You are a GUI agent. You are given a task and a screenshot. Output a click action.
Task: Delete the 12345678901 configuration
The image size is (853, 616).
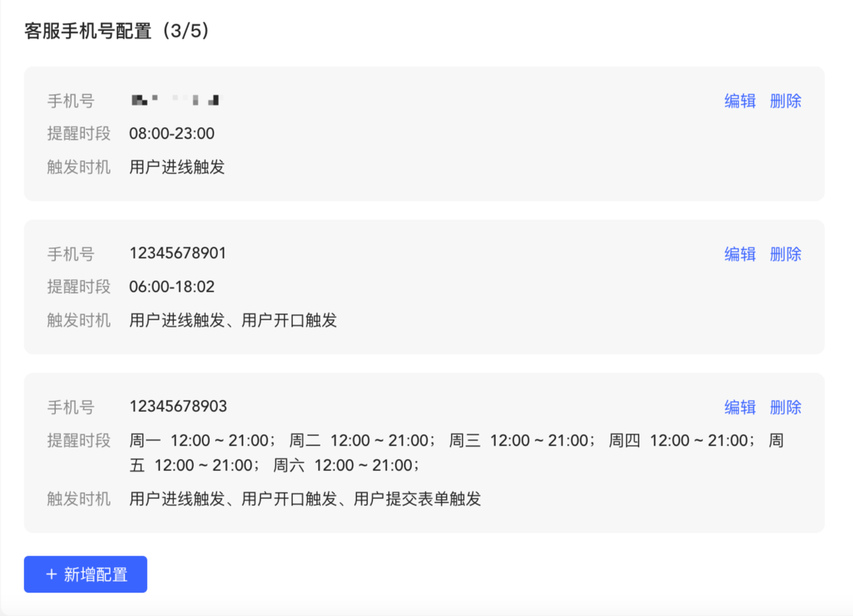point(786,254)
